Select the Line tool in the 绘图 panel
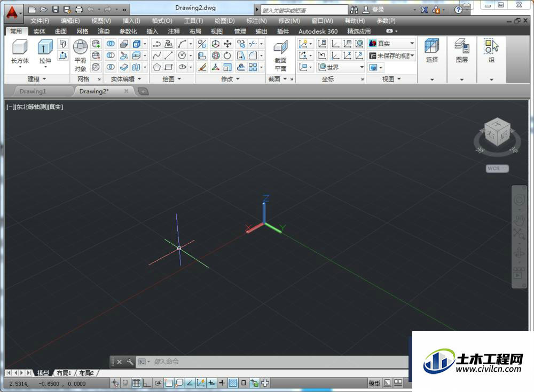This screenshot has width=534, height=392. pos(169,55)
